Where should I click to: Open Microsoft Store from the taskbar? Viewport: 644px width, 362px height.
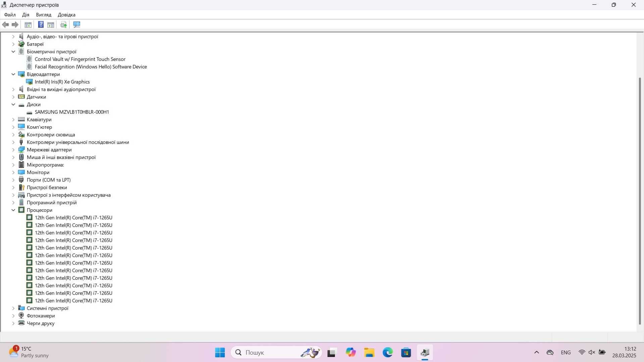(x=406, y=352)
